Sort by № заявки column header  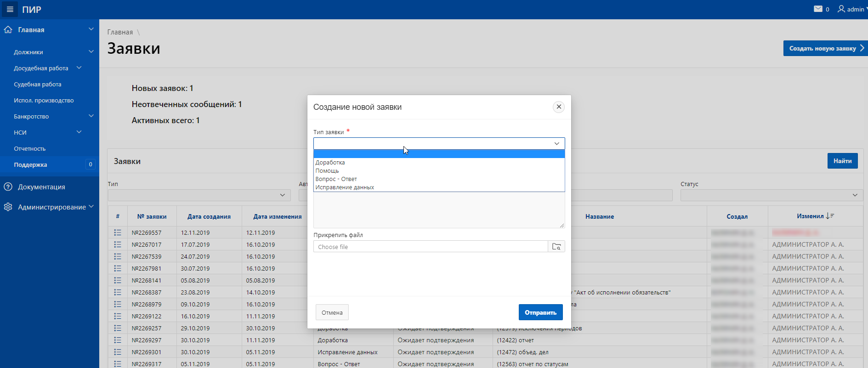pos(152,216)
